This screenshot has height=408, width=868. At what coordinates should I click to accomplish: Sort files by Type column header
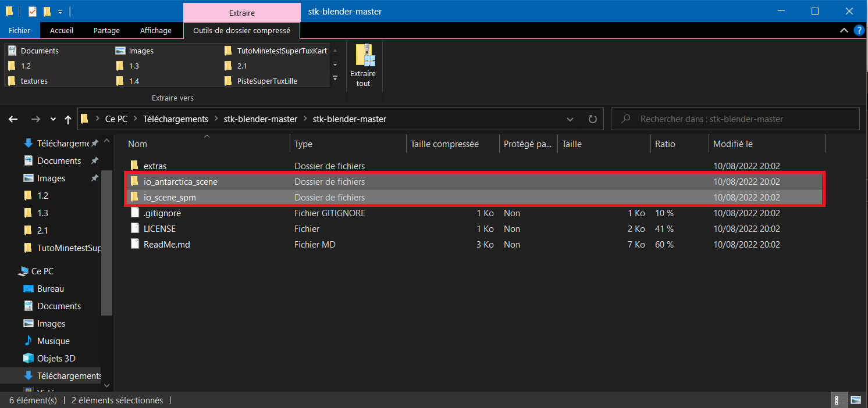pyautogui.click(x=303, y=144)
